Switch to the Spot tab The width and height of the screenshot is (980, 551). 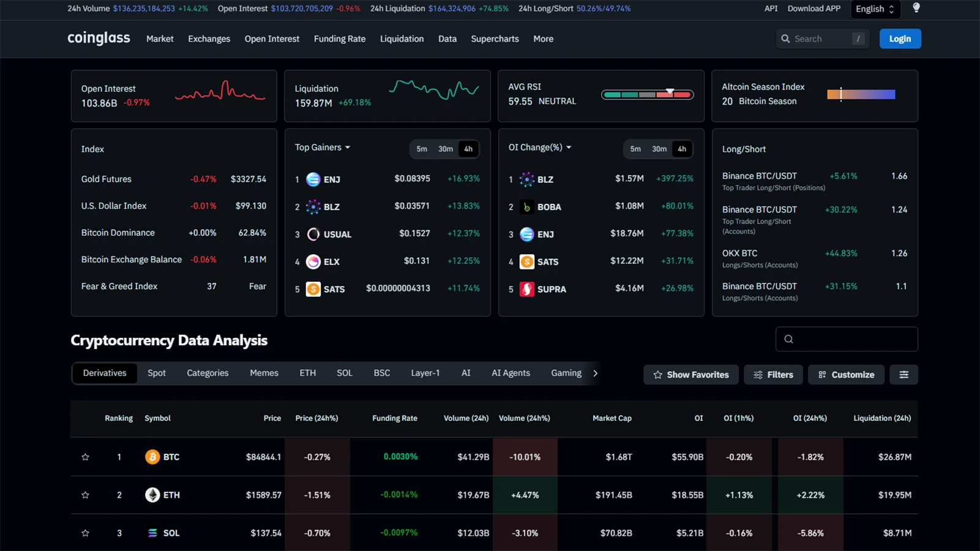pos(157,373)
